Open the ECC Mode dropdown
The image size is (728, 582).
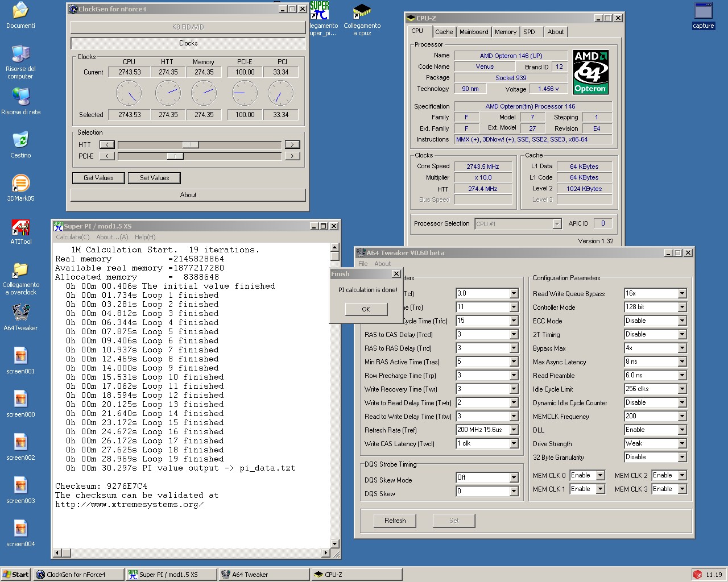tap(682, 321)
